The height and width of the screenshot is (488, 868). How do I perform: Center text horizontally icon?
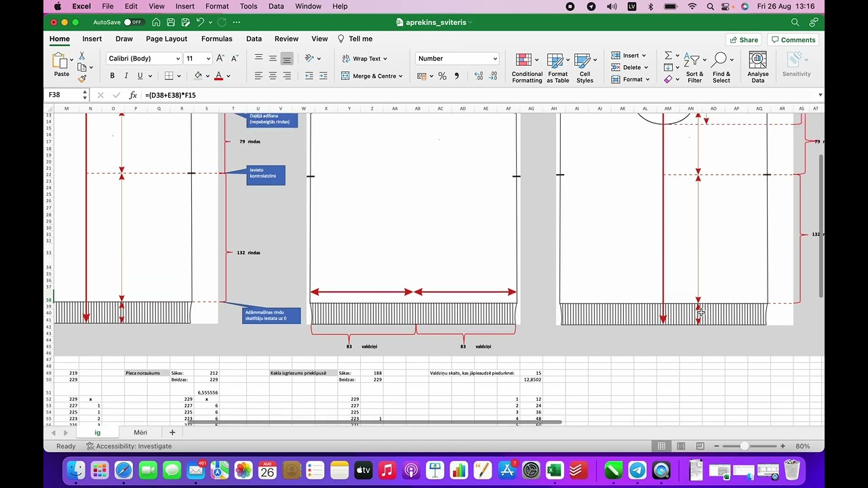coord(273,76)
